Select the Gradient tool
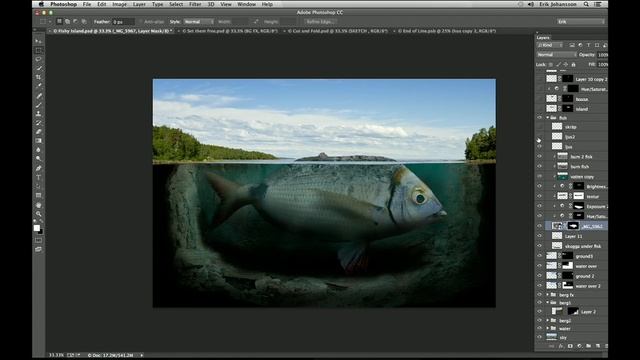Screen dimensions: 640x360 tap(38, 141)
